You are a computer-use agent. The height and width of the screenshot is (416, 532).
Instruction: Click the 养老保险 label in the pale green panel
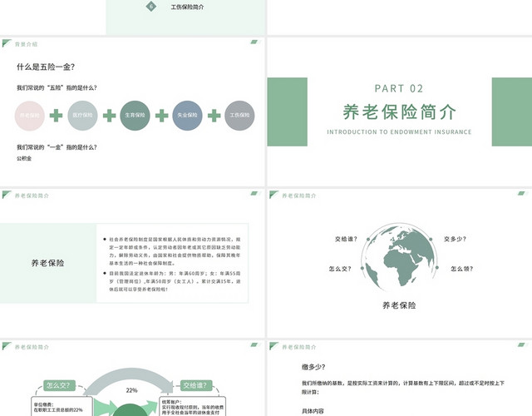(x=48, y=263)
